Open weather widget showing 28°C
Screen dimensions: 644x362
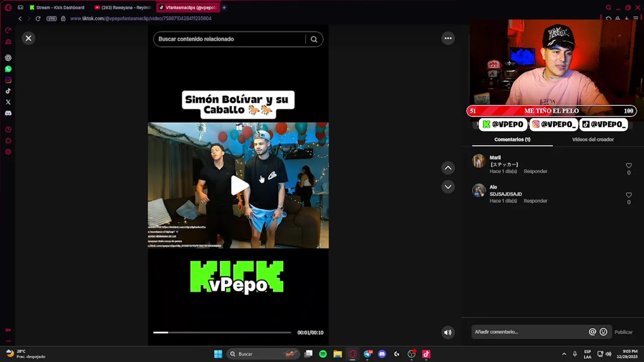click(x=25, y=354)
